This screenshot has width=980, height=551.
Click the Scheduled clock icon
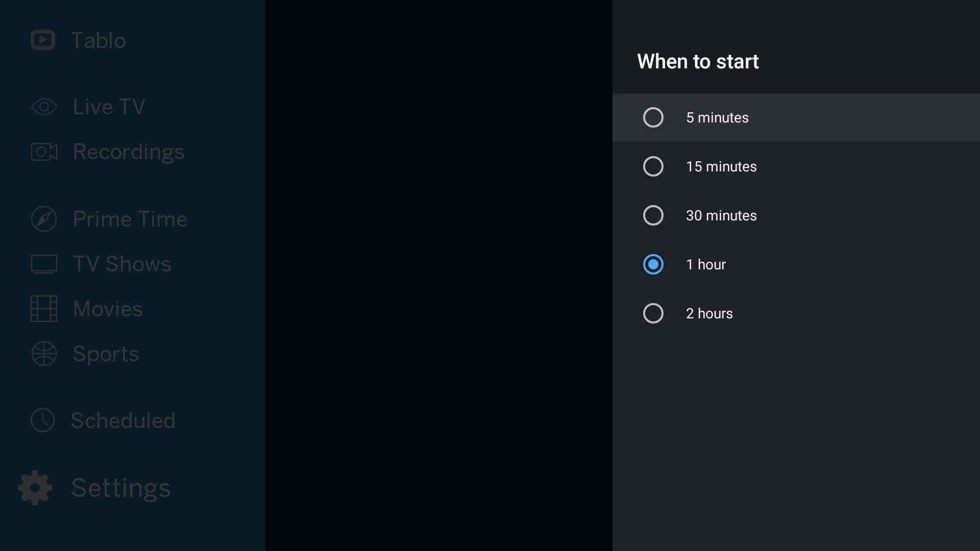43,420
